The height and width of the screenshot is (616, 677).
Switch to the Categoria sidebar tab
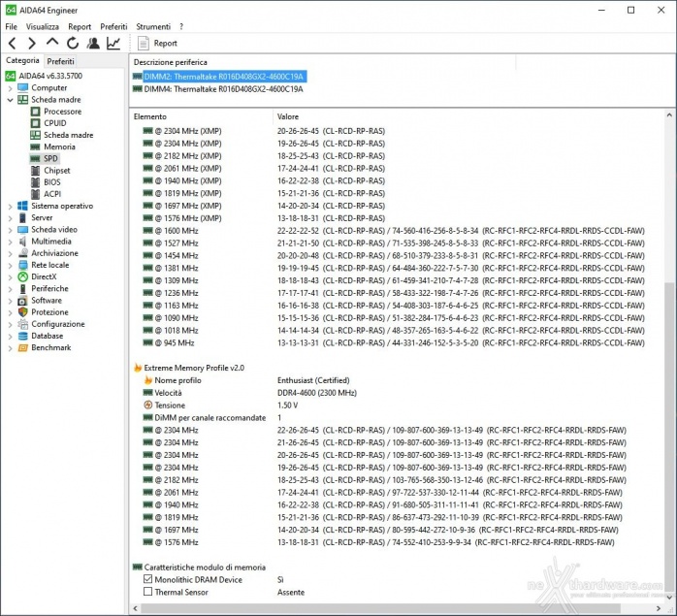click(x=22, y=60)
